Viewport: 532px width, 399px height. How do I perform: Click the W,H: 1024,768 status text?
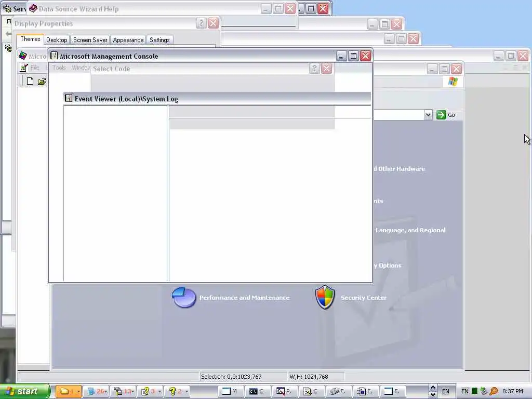coord(309,377)
